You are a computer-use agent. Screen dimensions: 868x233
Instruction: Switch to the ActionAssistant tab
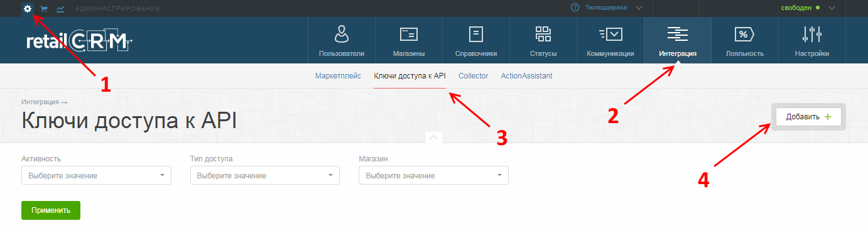[527, 76]
